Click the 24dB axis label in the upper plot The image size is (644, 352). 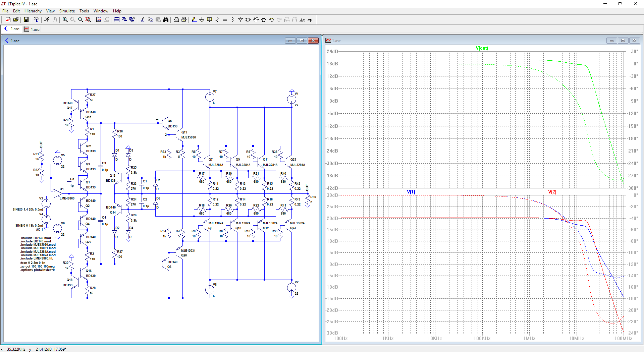pyautogui.click(x=332, y=51)
